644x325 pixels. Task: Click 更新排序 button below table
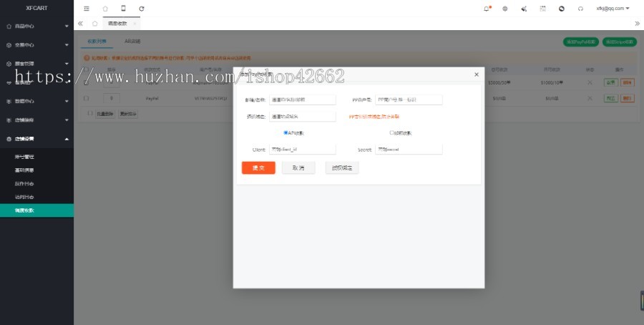click(x=128, y=114)
